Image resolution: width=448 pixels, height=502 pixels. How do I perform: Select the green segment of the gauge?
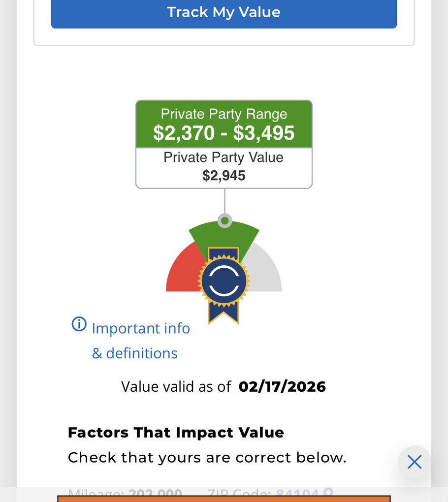point(224,237)
